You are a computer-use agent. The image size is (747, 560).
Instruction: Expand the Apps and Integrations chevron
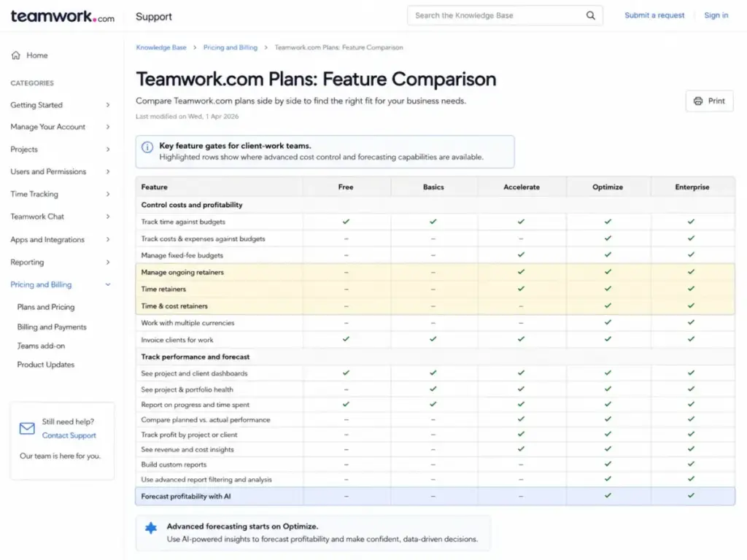(108, 239)
